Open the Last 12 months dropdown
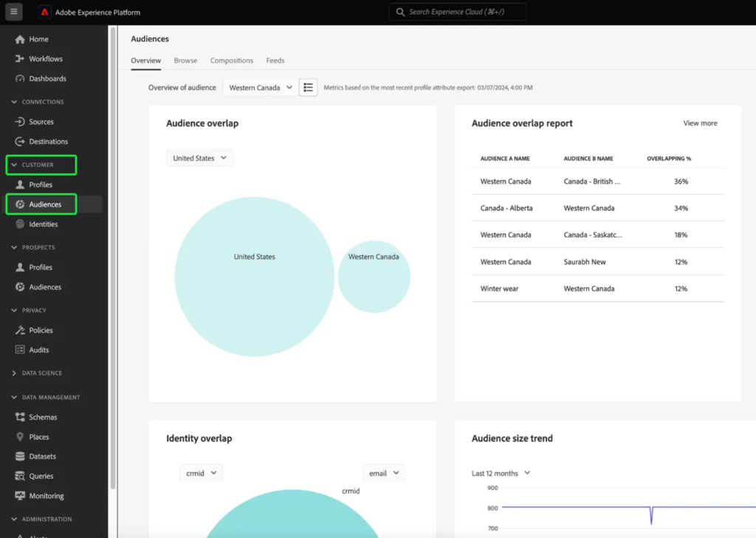 click(x=501, y=473)
